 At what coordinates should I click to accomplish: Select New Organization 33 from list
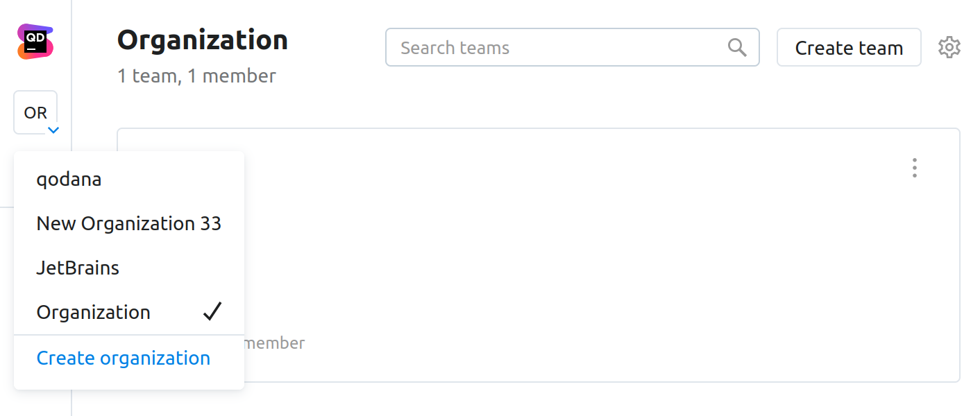coord(128,224)
